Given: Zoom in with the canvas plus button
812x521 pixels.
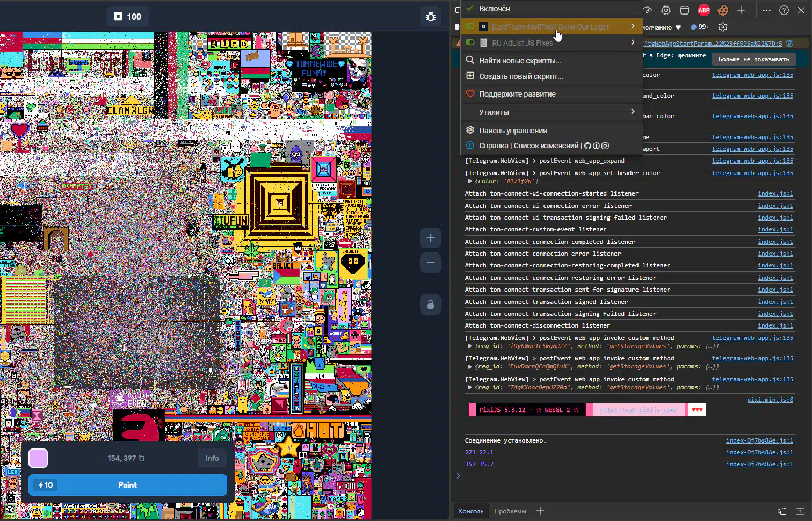Looking at the screenshot, I should pyautogui.click(x=430, y=238).
